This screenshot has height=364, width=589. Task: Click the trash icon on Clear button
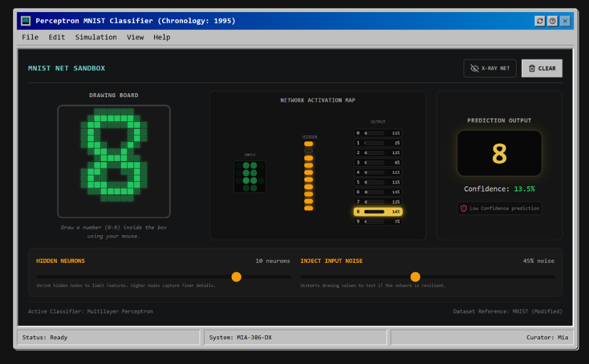(x=532, y=68)
